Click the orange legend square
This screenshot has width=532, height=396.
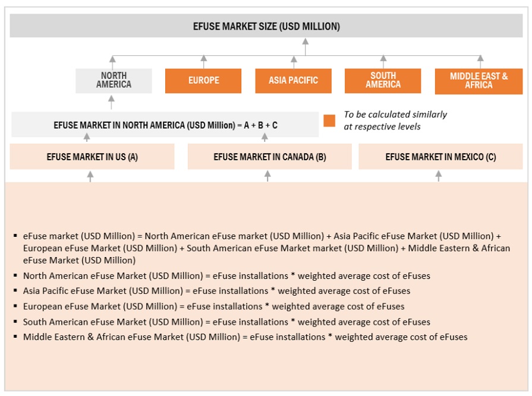pyautogui.click(x=329, y=121)
